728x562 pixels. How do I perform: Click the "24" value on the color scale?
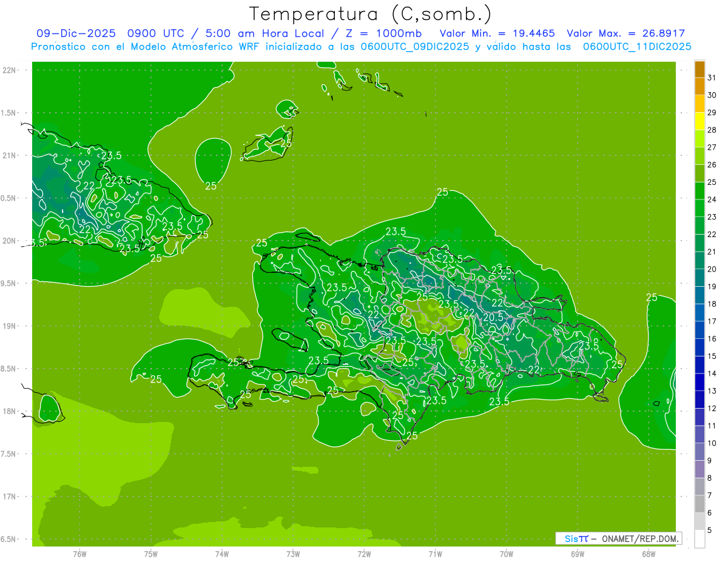click(x=712, y=199)
